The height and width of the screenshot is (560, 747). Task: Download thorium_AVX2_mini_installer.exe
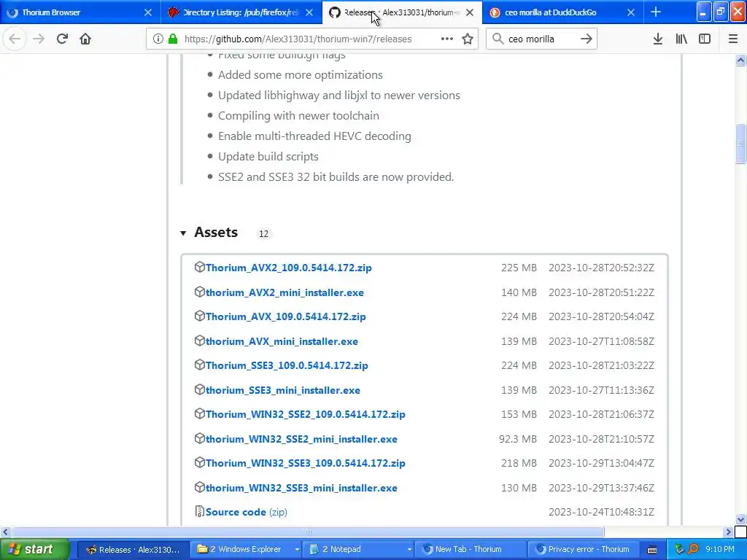click(x=285, y=292)
